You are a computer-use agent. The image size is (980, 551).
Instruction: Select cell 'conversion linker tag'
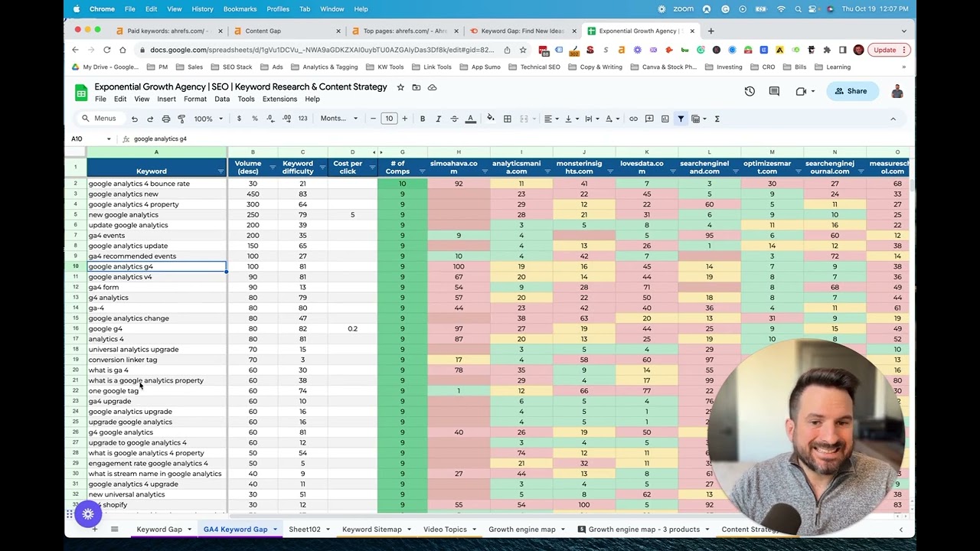click(156, 360)
